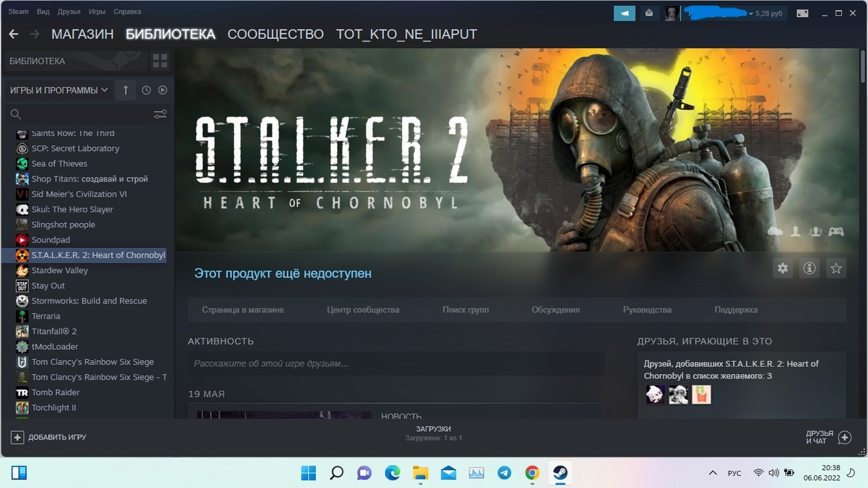Open the inbox envelope icon in header
Image resolution: width=868 pixels, height=488 pixels.
[x=649, y=13]
